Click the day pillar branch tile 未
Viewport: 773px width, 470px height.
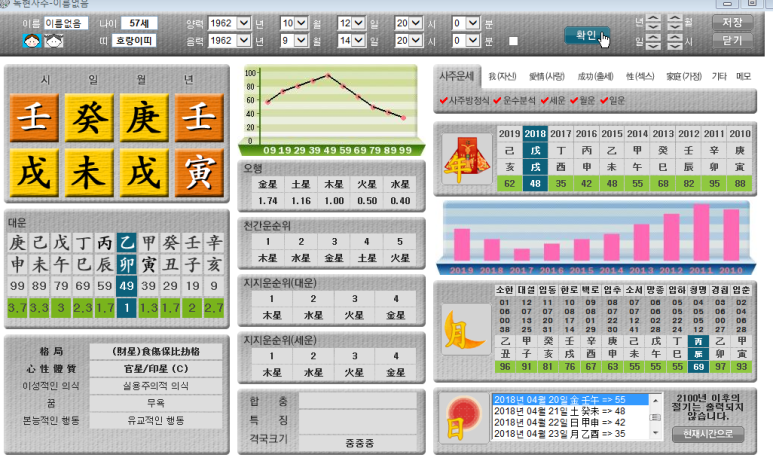(89, 172)
